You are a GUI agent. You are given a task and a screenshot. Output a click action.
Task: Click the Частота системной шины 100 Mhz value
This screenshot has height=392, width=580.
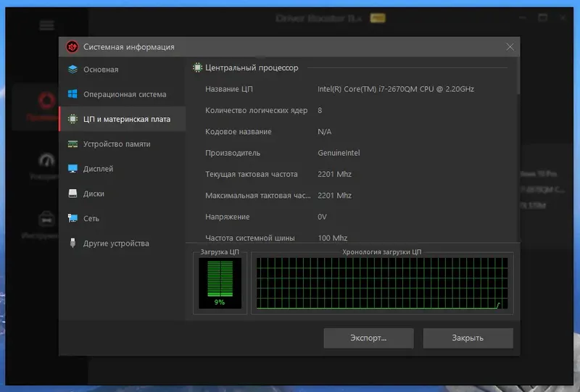coord(332,238)
